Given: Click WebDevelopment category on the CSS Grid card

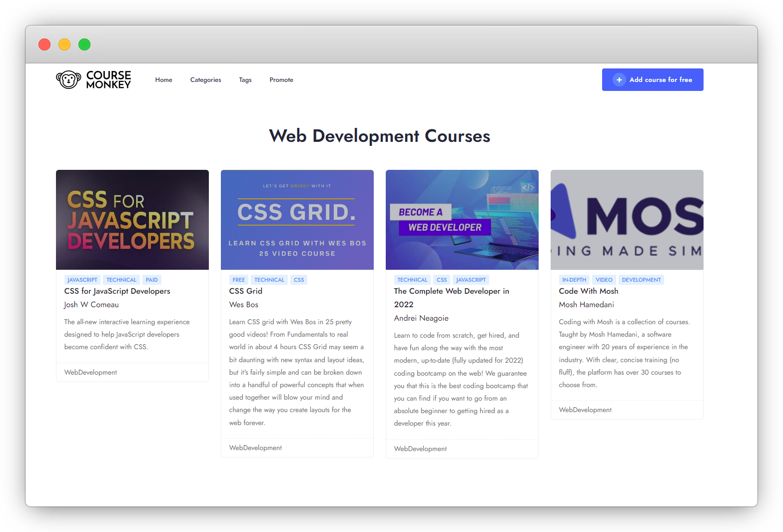Looking at the screenshot, I should (255, 448).
